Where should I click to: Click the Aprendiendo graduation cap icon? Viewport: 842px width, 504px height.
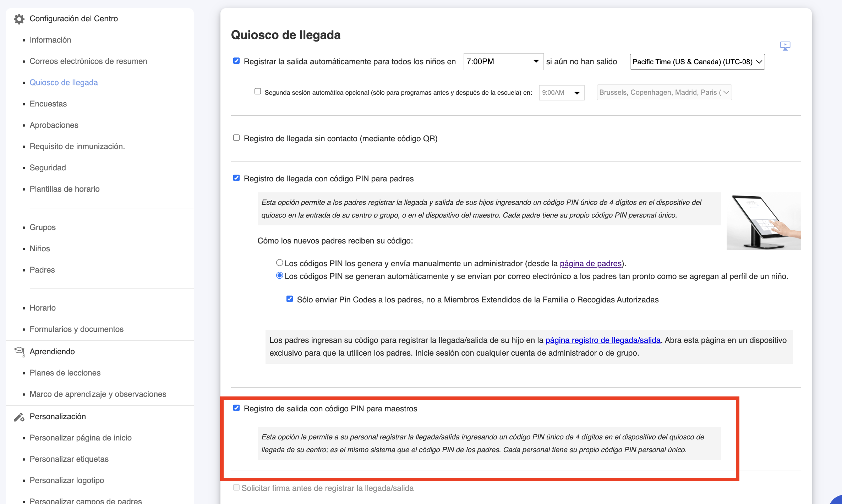coord(19,351)
